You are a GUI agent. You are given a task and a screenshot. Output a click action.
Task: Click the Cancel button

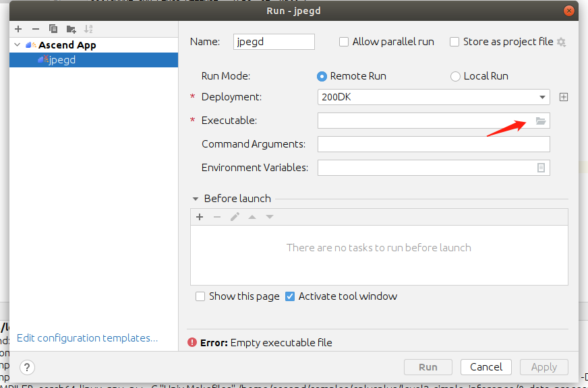(486, 367)
